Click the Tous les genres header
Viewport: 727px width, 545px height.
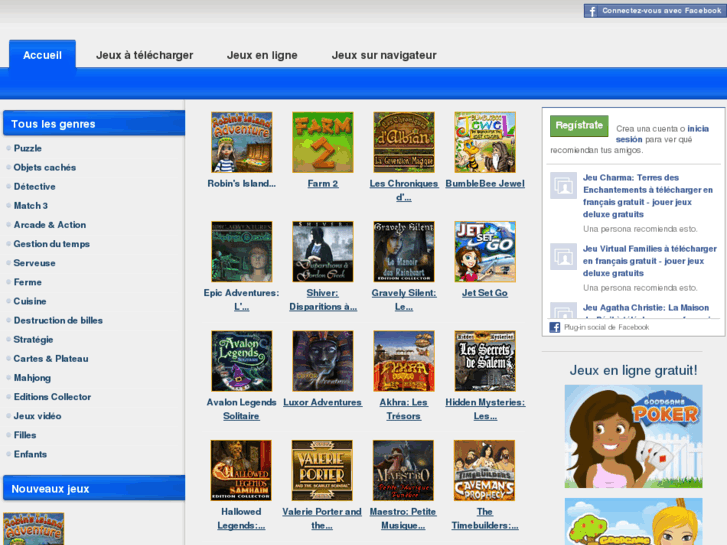(94, 124)
